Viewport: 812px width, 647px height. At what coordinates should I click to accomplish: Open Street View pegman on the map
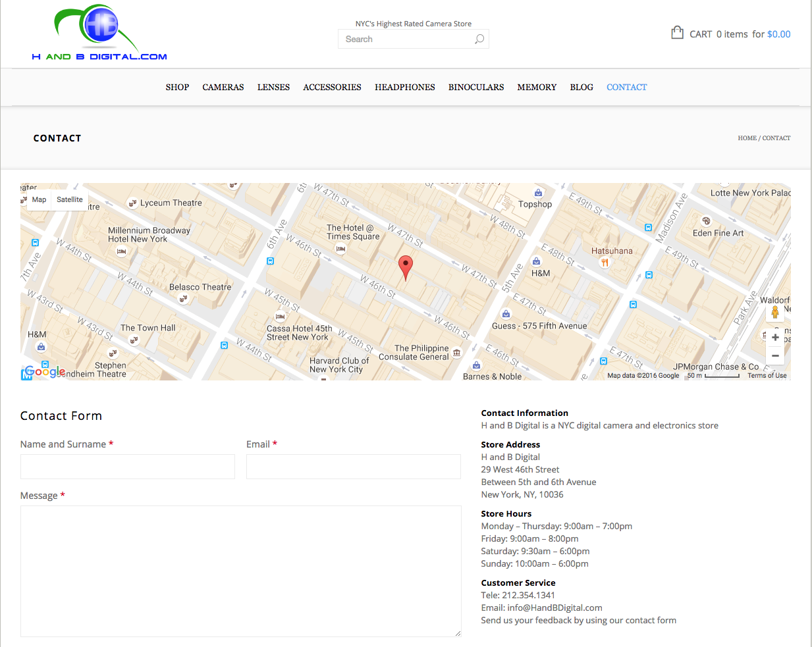(x=775, y=312)
